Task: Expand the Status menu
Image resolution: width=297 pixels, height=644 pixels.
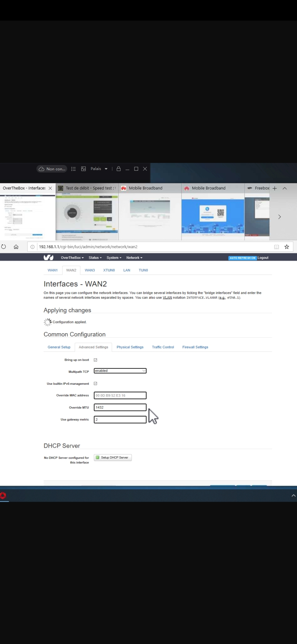Action: click(x=95, y=258)
